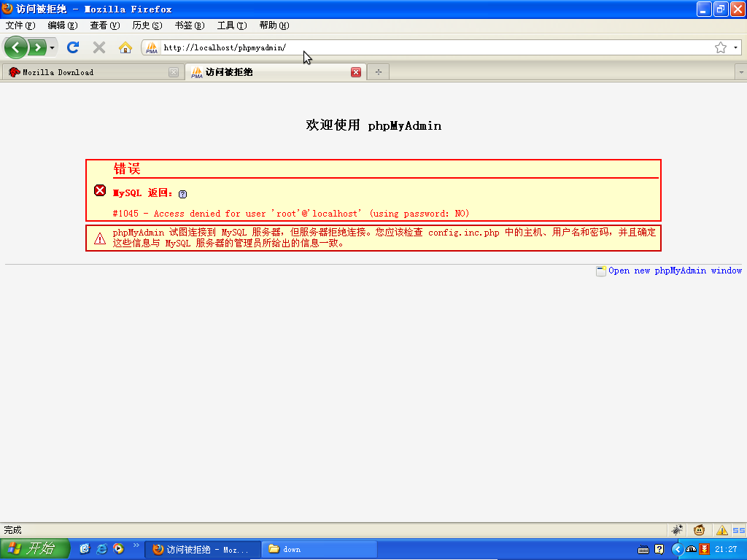Open a new tab with the plus button
The image size is (747, 560).
[379, 72]
